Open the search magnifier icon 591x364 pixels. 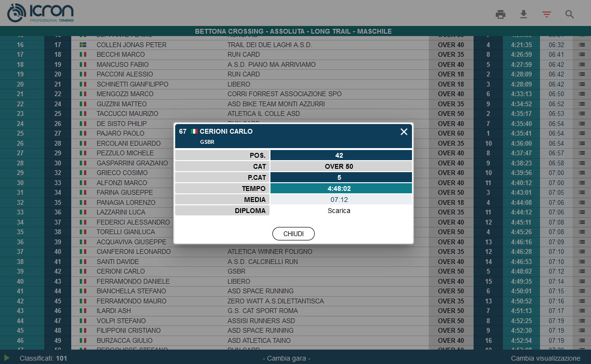click(x=569, y=14)
